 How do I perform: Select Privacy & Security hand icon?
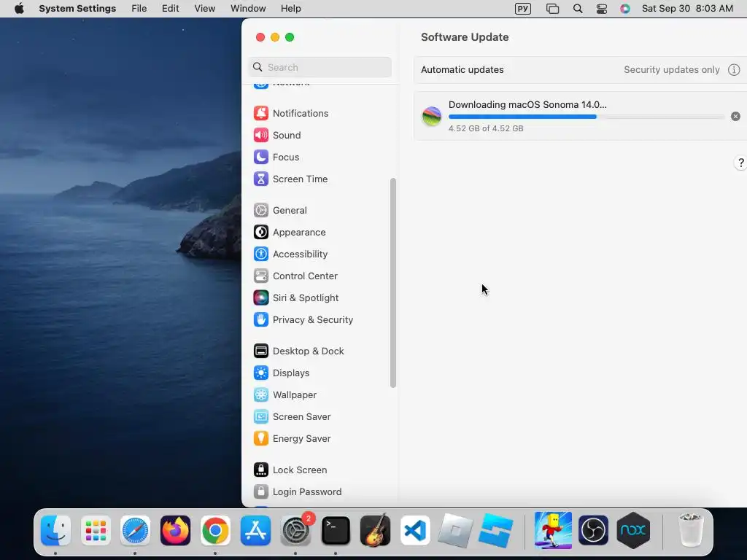[260, 320]
